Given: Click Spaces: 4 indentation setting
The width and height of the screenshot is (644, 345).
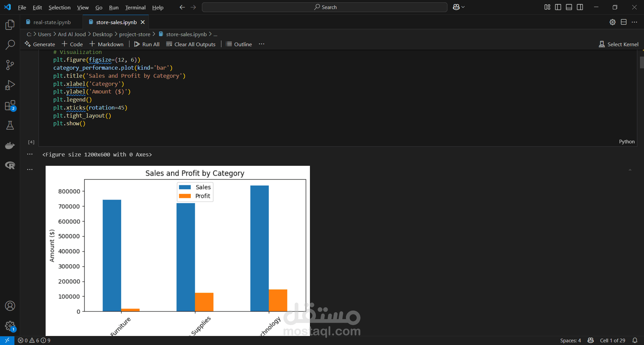Looking at the screenshot, I should (570, 340).
